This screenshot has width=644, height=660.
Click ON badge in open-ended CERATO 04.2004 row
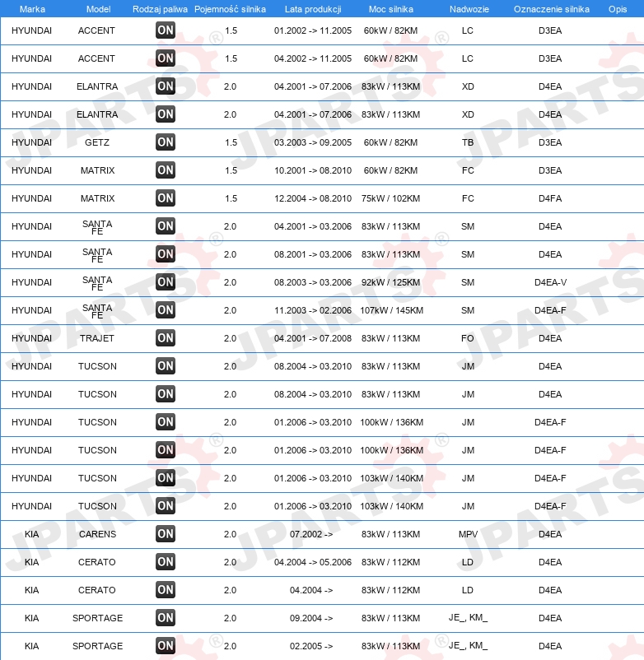(x=165, y=590)
